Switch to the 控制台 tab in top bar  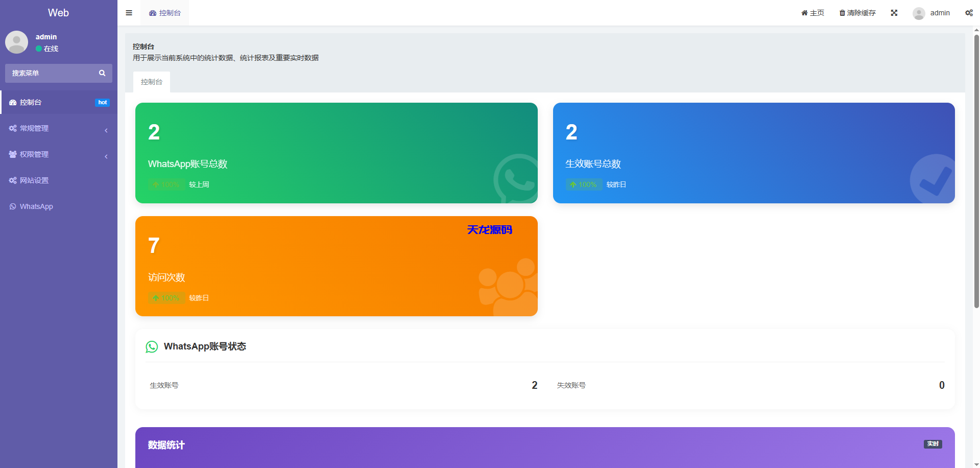tap(165, 13)
